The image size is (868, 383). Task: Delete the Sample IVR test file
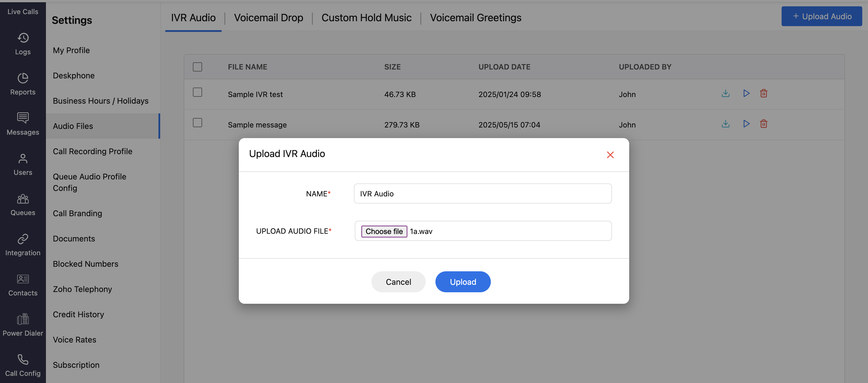click(764, 94)
